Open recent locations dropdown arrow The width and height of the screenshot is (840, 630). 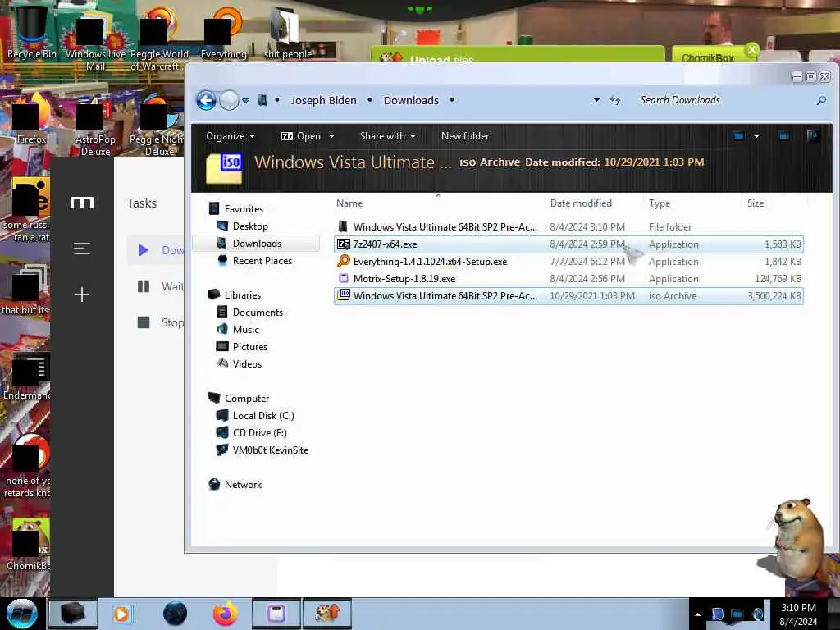245,101
